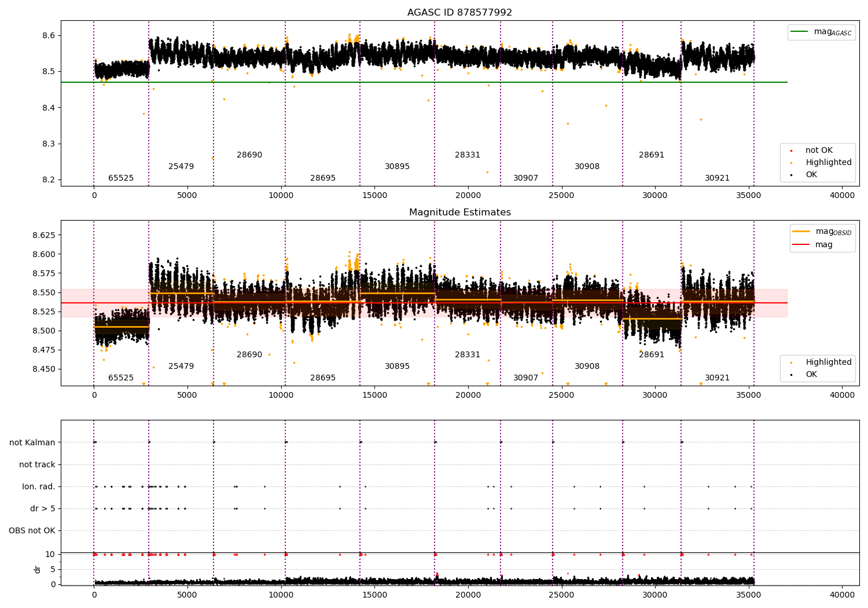Click the 8.550 y-axis tick label
This screenshot has height=608, width=868.
pos(43,293)
